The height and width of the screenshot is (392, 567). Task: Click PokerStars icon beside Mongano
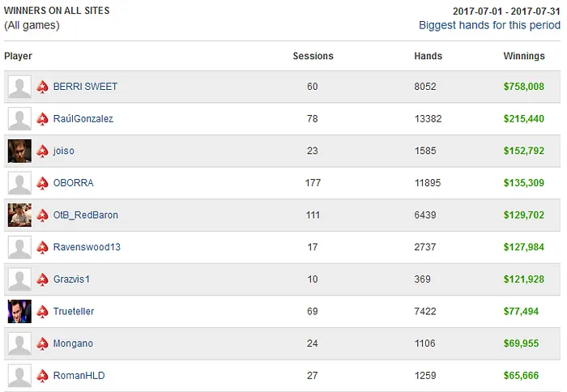[43, 343]
